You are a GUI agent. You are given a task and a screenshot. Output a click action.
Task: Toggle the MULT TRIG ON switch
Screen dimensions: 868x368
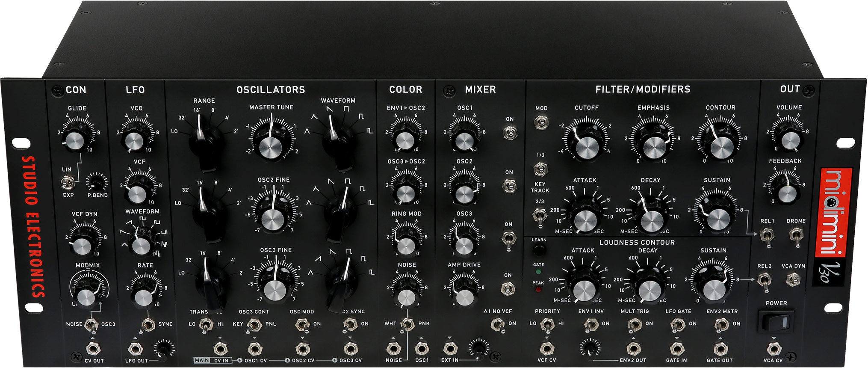635,325
